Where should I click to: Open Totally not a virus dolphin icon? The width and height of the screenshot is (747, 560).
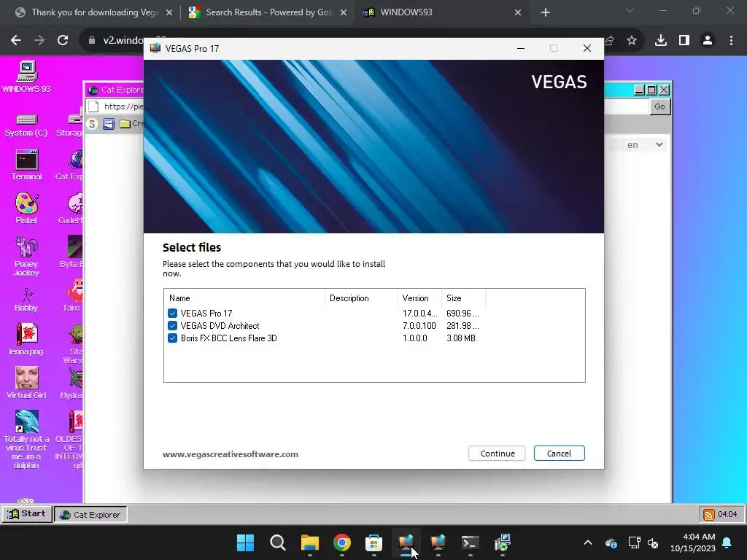click(26, 440)
